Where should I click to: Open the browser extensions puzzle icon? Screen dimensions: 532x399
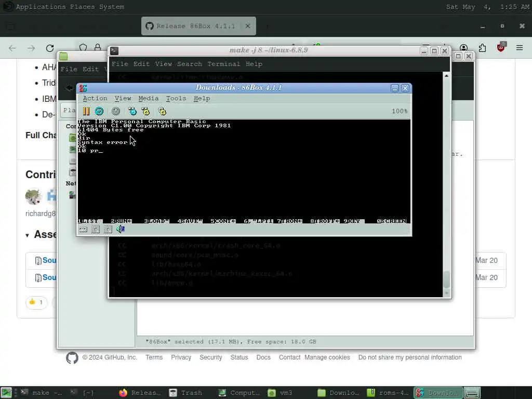482,48
